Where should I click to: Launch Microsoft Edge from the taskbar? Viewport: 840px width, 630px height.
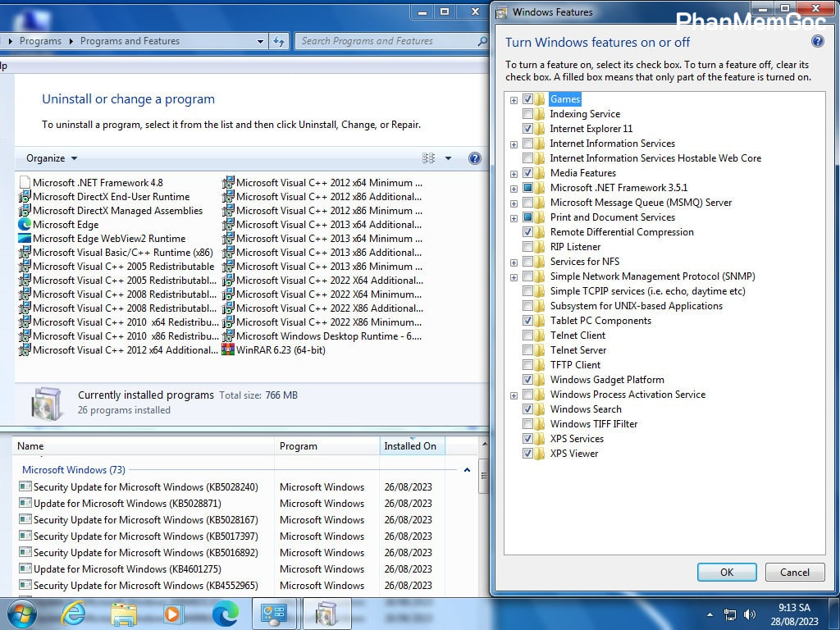click(x=226, y=614)
